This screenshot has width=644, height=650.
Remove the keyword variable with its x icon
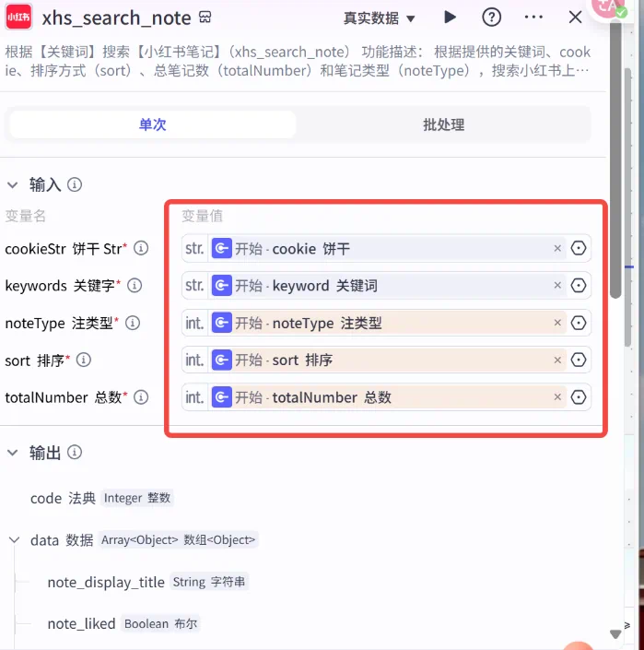(x=557, y=286)
